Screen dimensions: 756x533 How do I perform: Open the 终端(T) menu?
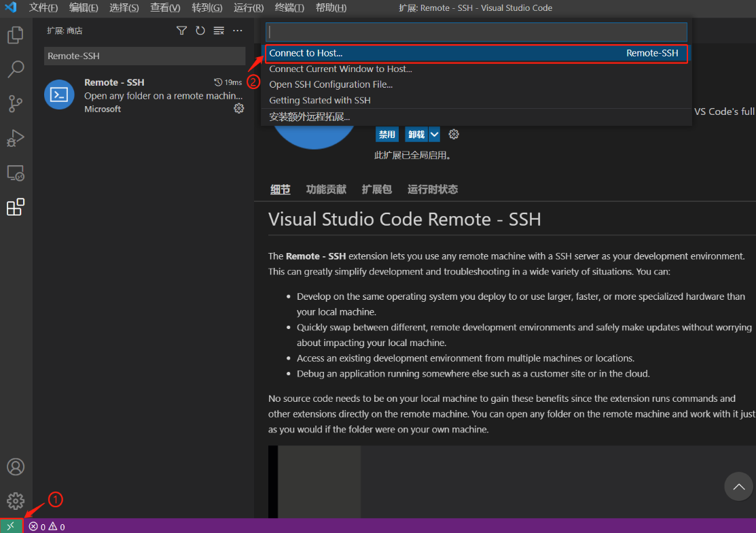tap(289, 7)
